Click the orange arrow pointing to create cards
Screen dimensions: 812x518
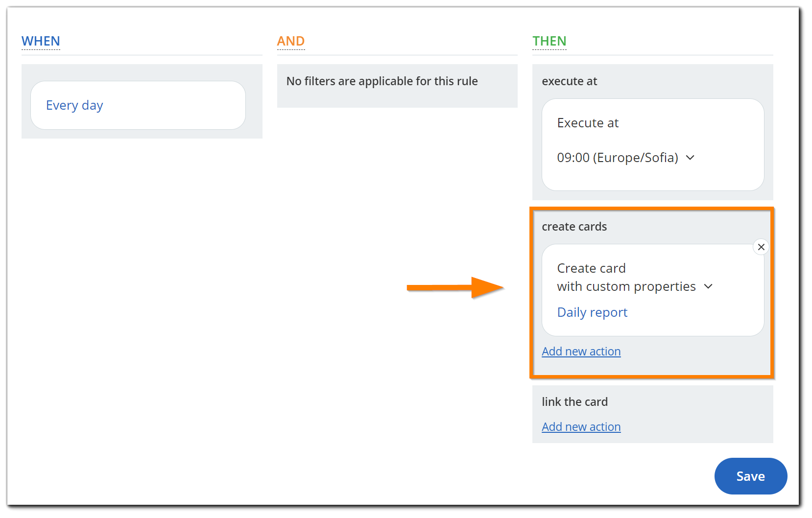tap(455, 287)
